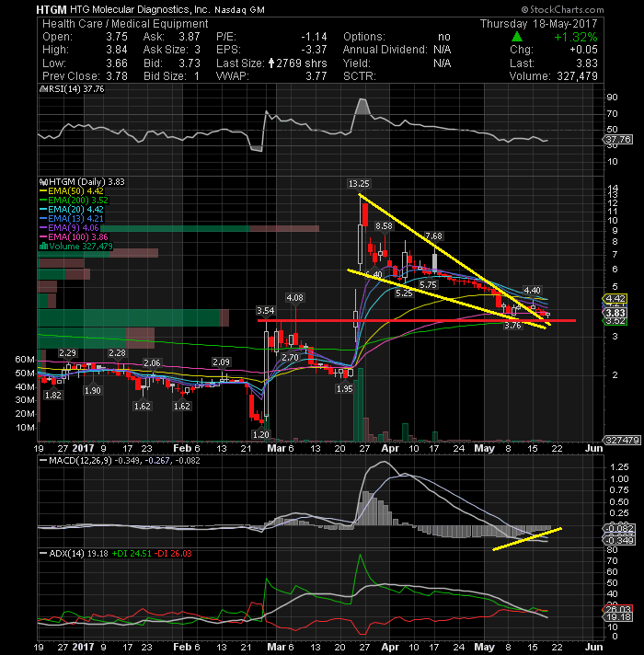The width and height of the screenshot is (644, 655).
Task: Click the 1.82 low price label
Action: [53, 395]
